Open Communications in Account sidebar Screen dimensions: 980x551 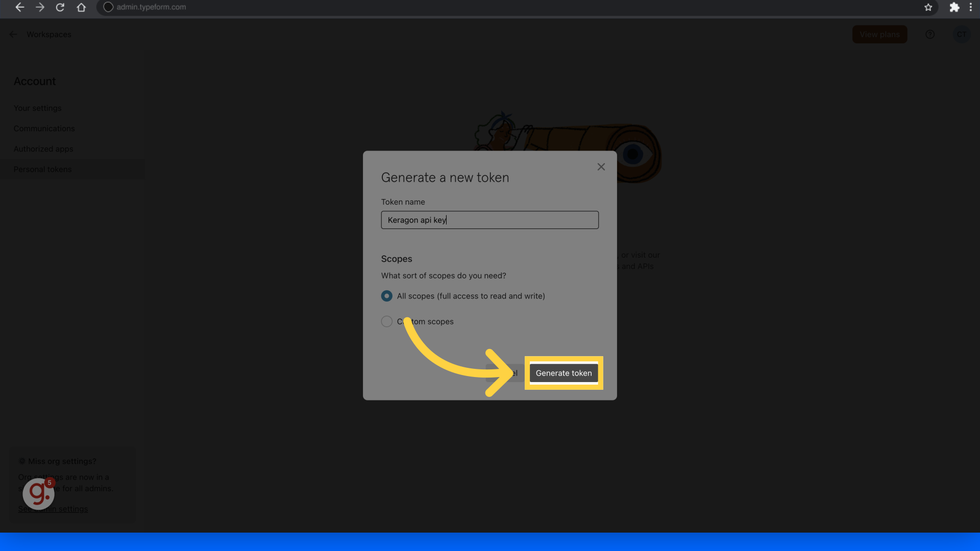pos(44,129)
